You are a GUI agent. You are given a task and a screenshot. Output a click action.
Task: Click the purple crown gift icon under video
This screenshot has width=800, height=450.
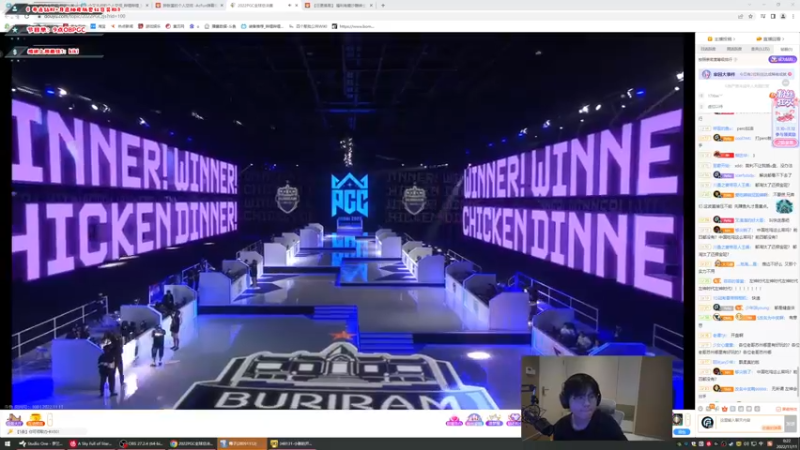click(x=474, y=420)
